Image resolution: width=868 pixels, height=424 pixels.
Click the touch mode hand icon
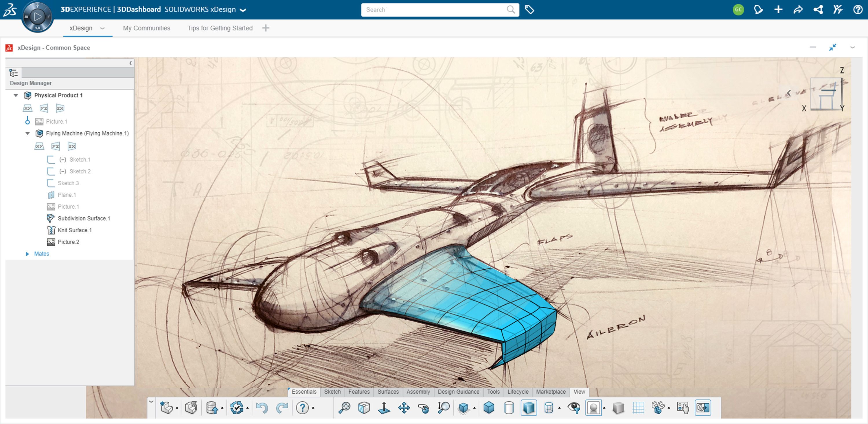(x=683, y=407)
